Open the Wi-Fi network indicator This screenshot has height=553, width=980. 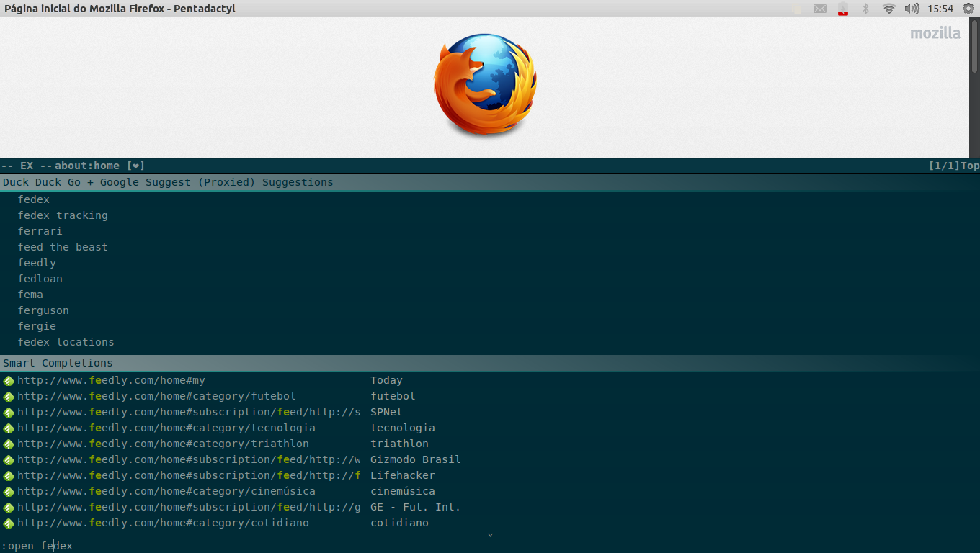(889, 9)
